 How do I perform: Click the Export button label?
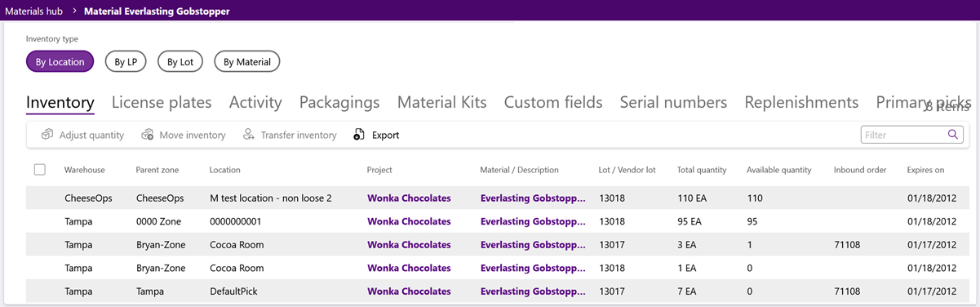point(385,135)
